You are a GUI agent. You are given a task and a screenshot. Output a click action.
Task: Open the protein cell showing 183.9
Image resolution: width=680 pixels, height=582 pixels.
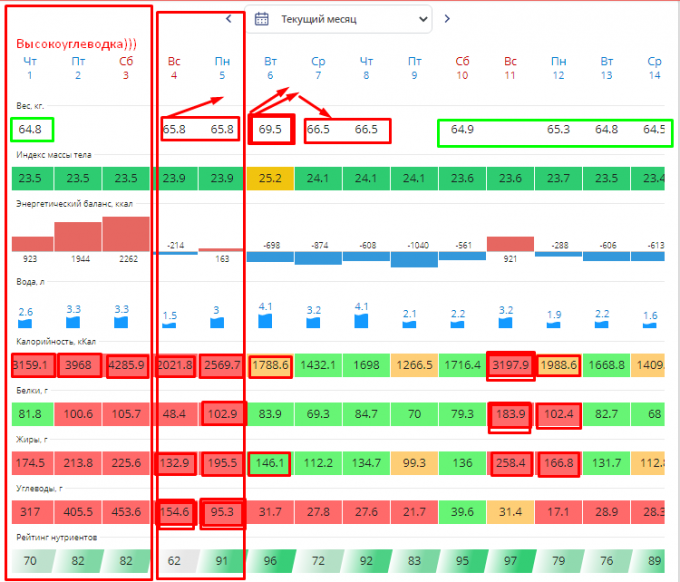coord(510,413)
